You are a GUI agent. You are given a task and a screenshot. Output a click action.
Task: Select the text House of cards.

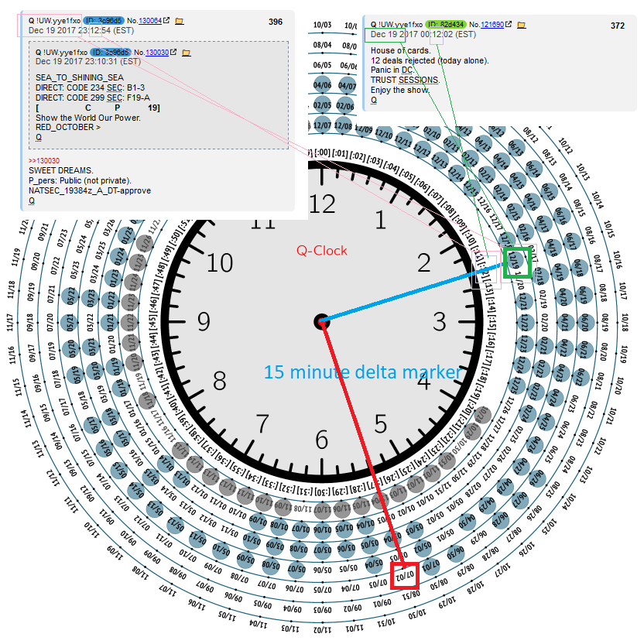tap(401, 50)
